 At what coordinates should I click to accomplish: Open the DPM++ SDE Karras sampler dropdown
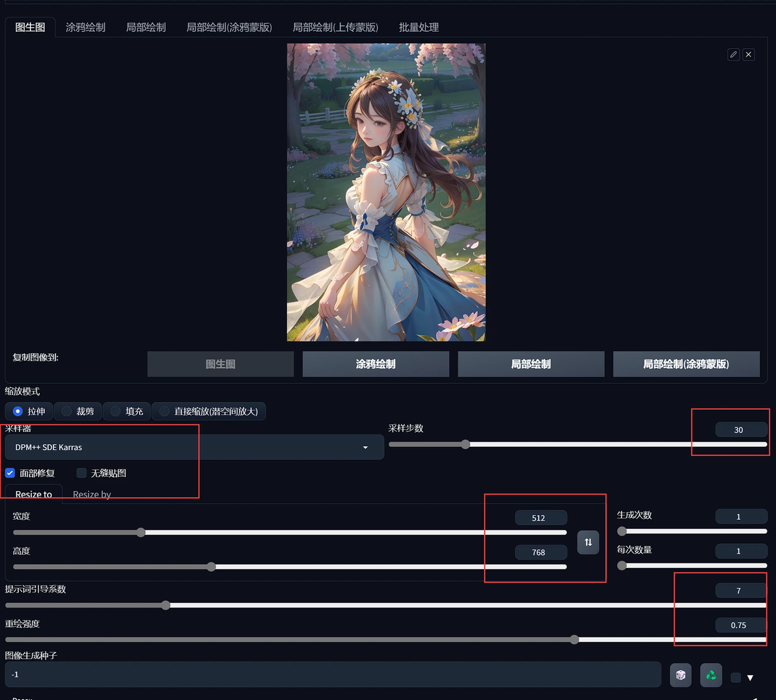(195, 447)
